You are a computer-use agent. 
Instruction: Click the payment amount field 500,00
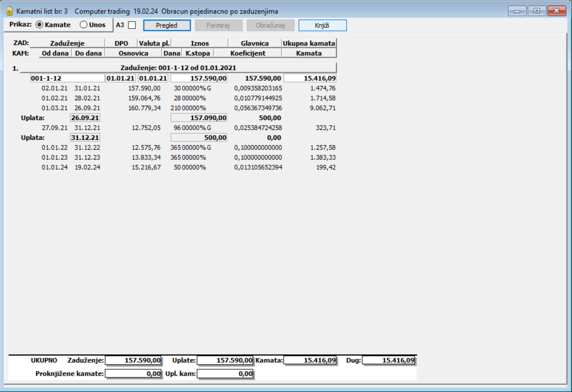199,137
